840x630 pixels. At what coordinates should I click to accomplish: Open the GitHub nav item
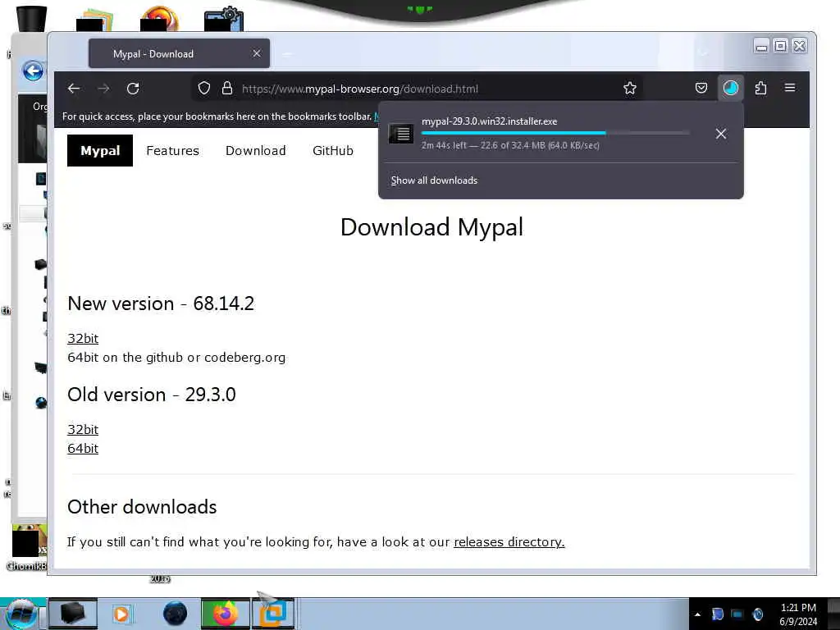point(333,151)
